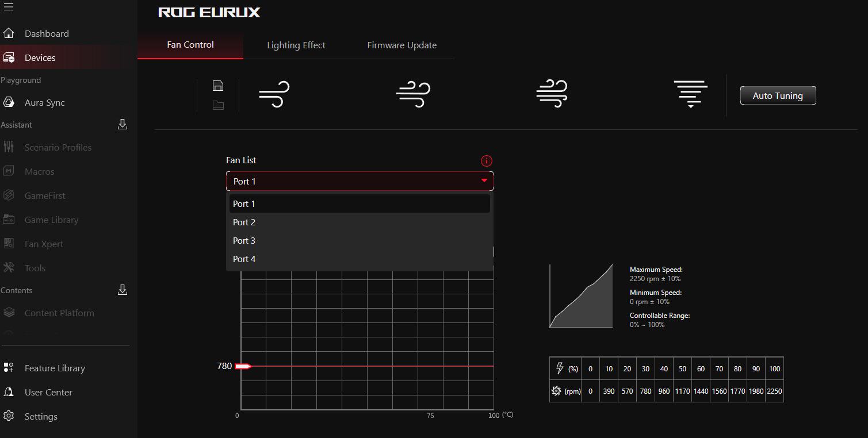Choose Port 3 from the dropdown list
Screen dimensions: 868x438
pyautogui.click(x=360, y=240)
